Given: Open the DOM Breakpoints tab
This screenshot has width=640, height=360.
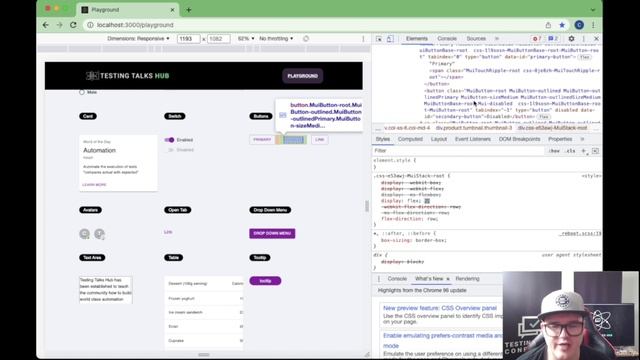Looking at the screenshot, I should click(x=519, y=139).
